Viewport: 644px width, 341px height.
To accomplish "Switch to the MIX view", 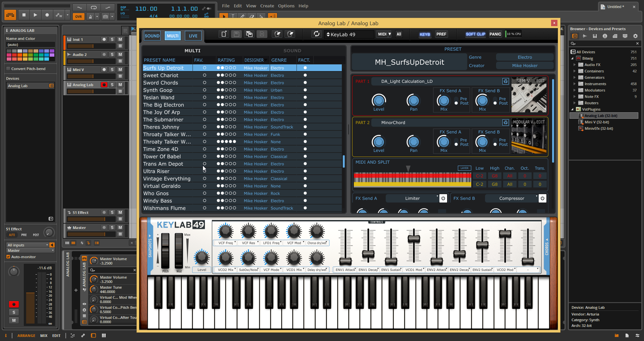I will pos(44,335).
